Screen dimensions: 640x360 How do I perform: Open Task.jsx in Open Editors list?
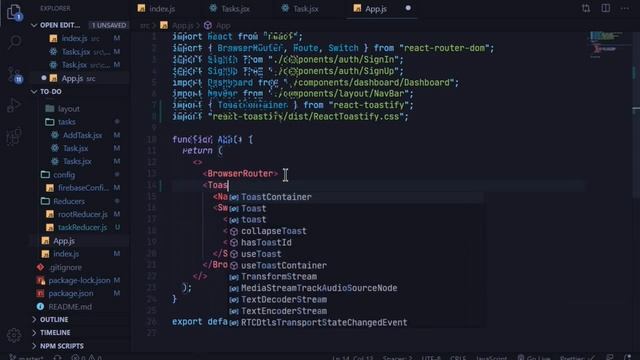[80, 65]
